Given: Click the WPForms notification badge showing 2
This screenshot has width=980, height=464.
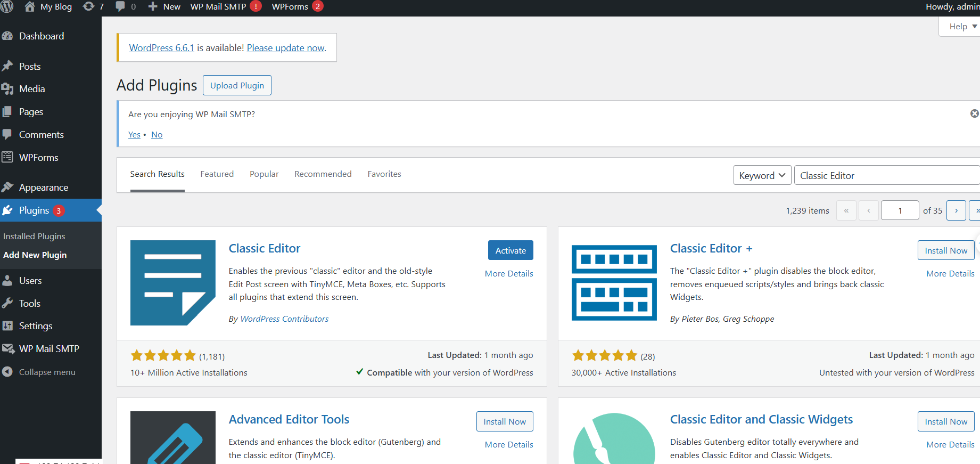Looking at the screenshot, I should point(318,6).
